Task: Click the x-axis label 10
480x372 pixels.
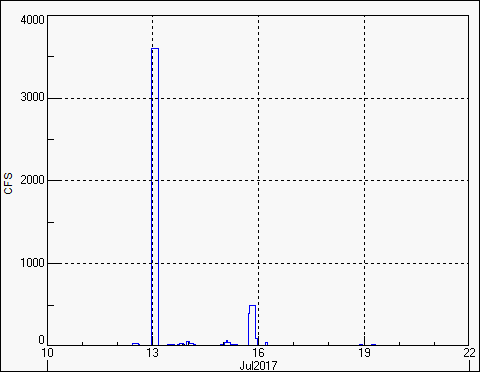Action: tap(47, 353)
